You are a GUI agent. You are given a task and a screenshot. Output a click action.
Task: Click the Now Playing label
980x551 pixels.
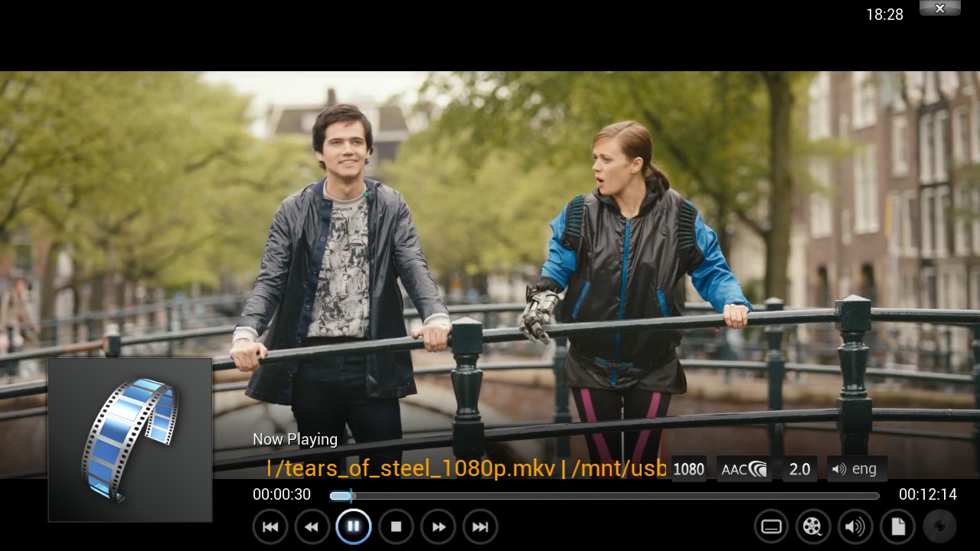pos(295,439)
